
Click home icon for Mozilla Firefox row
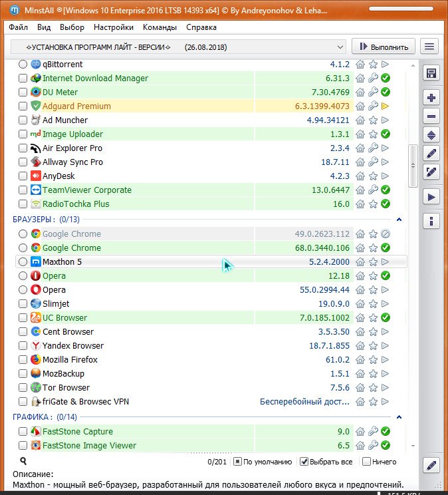pyautogui.click(x=360, y=359)
